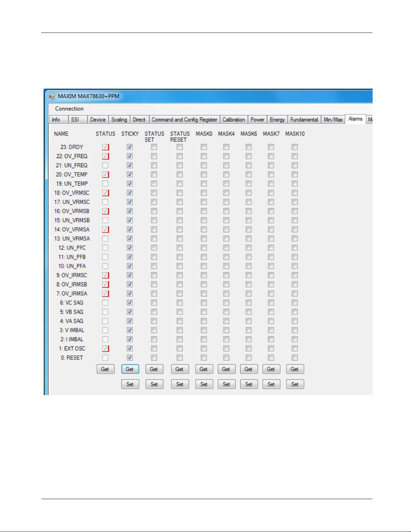The image size is (411, 532).
Task: Click Get button under MASK10 column
Action: point(295,369)
